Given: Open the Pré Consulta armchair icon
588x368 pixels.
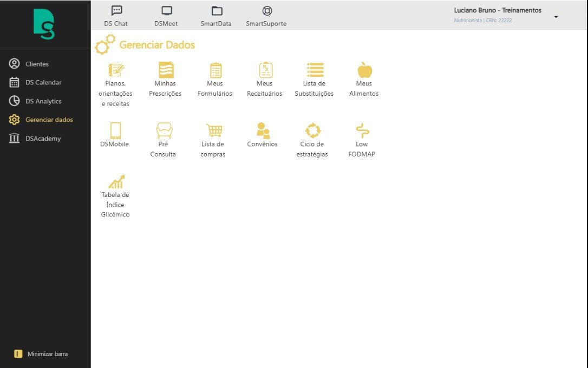Looking at the screenshot, I should pos(164,130).
